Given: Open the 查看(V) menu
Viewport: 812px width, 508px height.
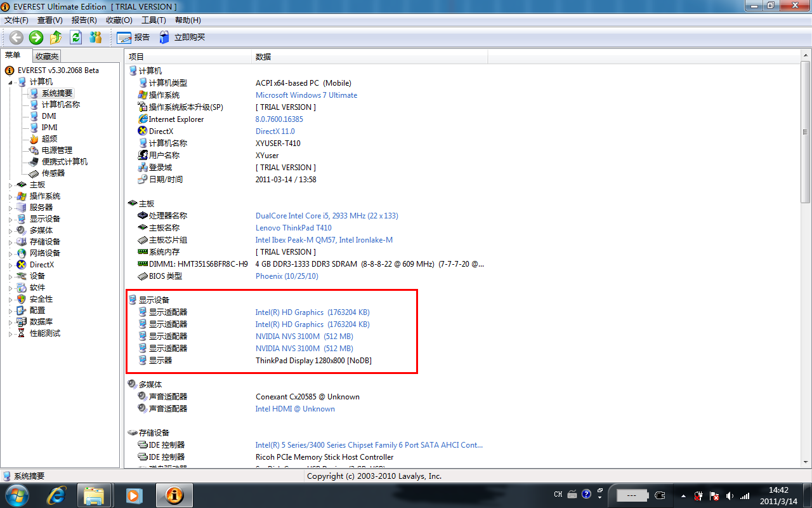Looking at the screenshot, I should [50, 20].
